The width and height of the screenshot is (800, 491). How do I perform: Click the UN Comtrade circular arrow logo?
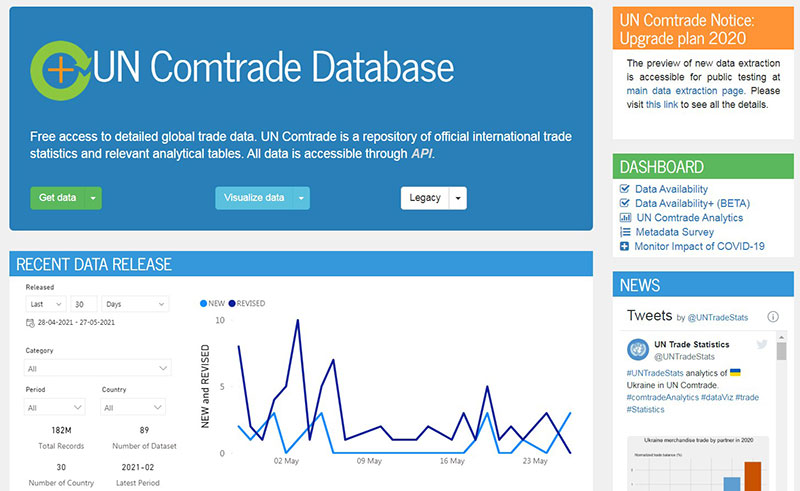61,70
